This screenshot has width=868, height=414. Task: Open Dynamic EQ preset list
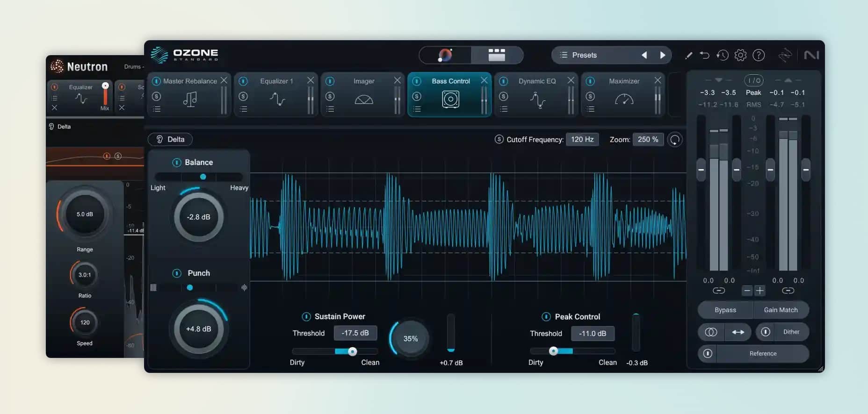(504, 109)
